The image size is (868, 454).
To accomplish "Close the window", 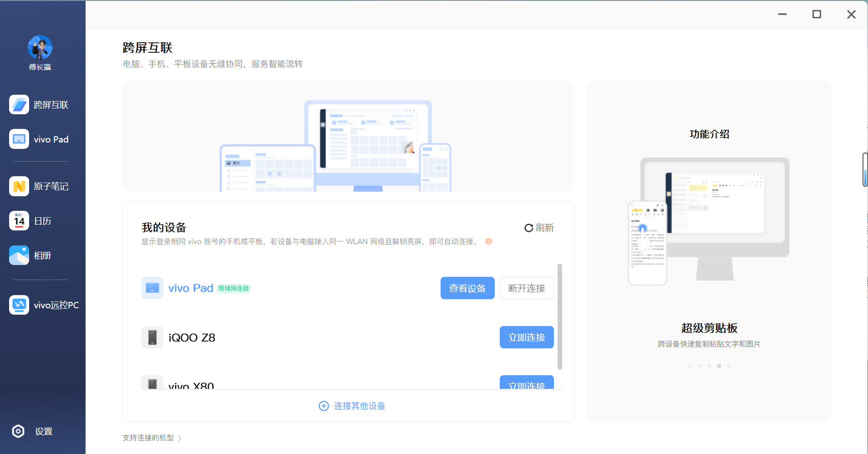I will pyautogui.click(x=851, y=14).
